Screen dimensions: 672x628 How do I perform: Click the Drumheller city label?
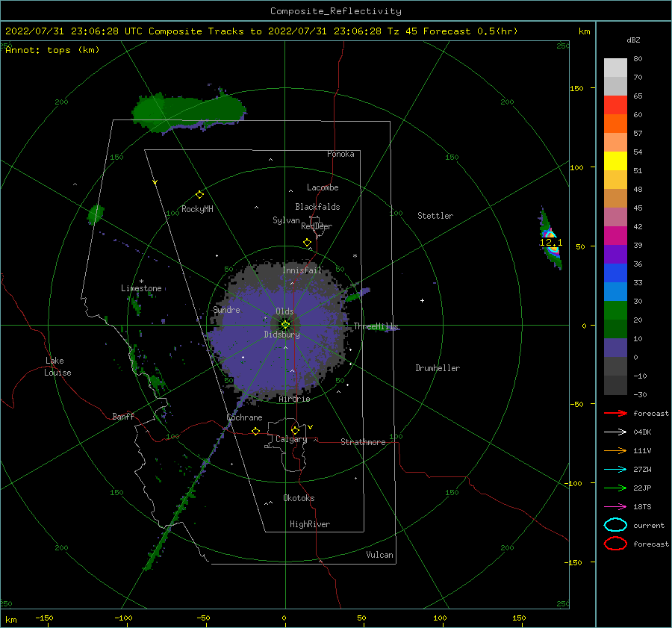438,368
